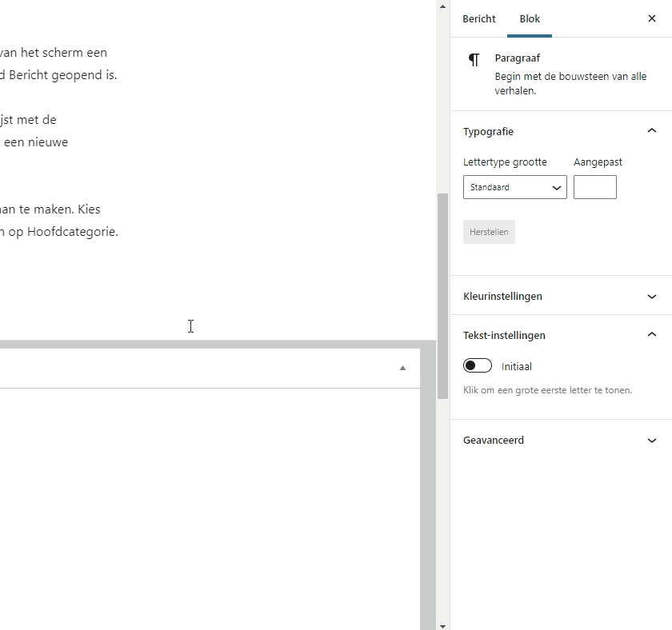Click the Aangepast font size field
The width and height of the screenshot is (672, 630).
pos(594,188)
